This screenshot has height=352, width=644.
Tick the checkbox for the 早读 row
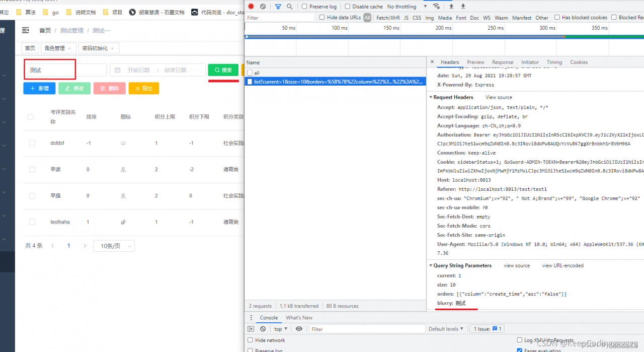(x=32, y=170)
